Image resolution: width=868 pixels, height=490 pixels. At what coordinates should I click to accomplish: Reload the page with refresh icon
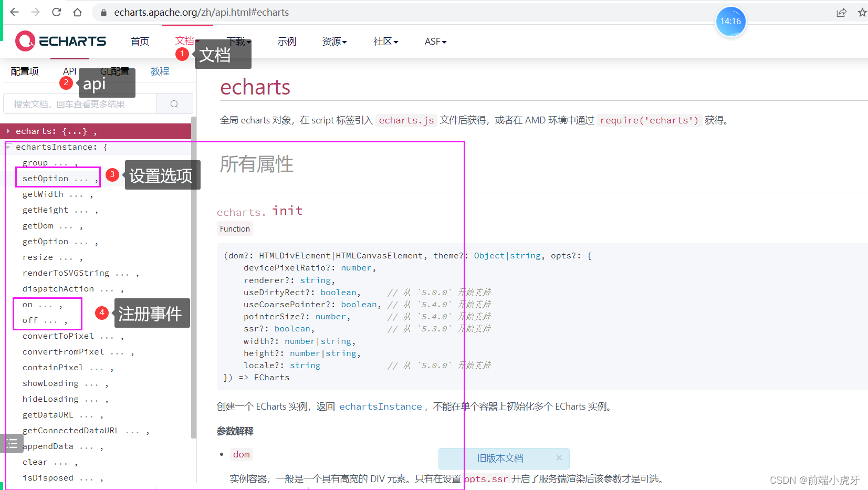tap(57, 12)
